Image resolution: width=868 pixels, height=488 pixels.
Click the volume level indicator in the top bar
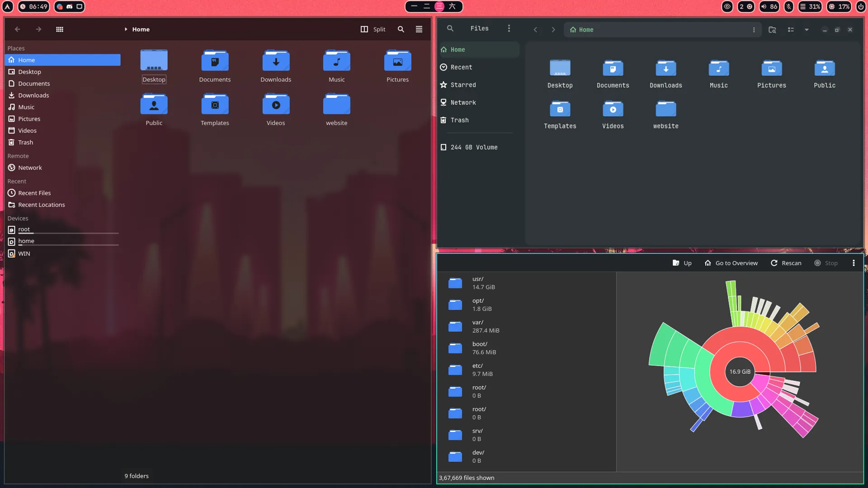769,7
